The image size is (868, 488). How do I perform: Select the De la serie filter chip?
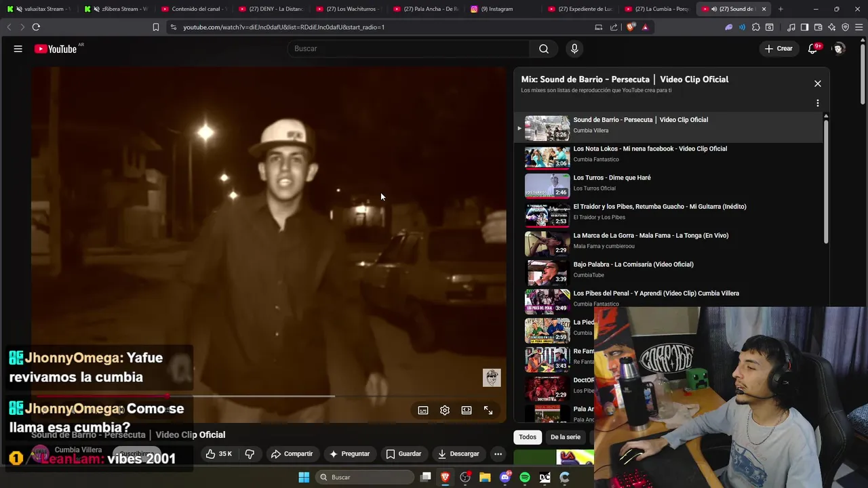(x=566, y=437)
